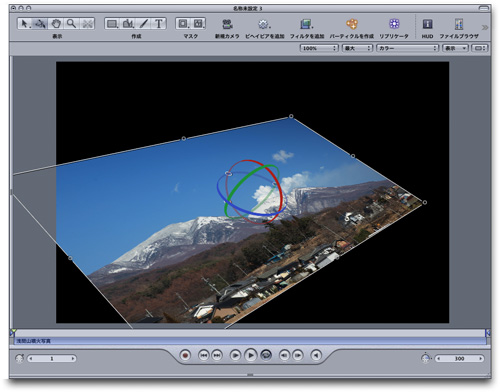Screen dimensions: 500x392
Task: Toggle the HUD panel
Action: coord(427,24)
